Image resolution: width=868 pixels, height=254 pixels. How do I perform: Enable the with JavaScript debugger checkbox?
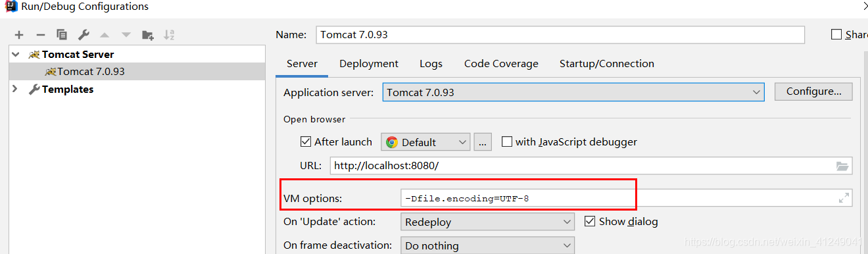click(x=506, y=141)
